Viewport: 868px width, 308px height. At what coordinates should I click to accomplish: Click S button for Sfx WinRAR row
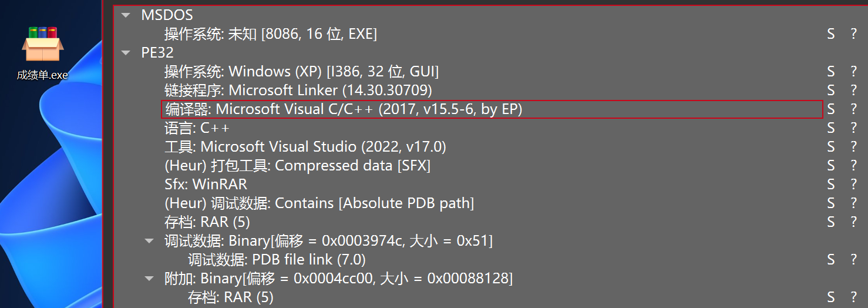pos(830,185)
